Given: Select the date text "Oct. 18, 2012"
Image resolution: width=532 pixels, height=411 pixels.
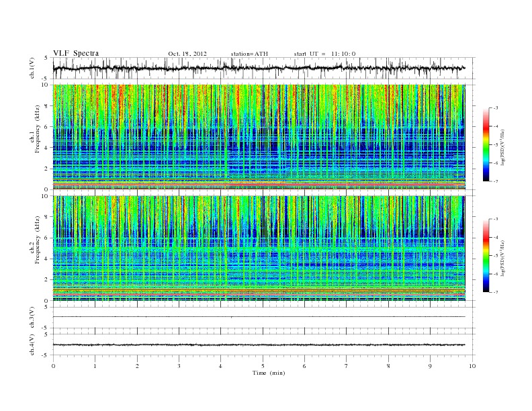Looking at the screenshot, I should click(187, 54).
